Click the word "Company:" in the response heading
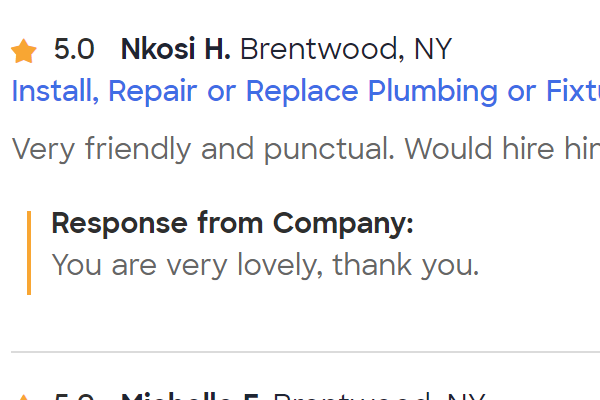This screenshot has height=400, width=600. pos(344,223)
